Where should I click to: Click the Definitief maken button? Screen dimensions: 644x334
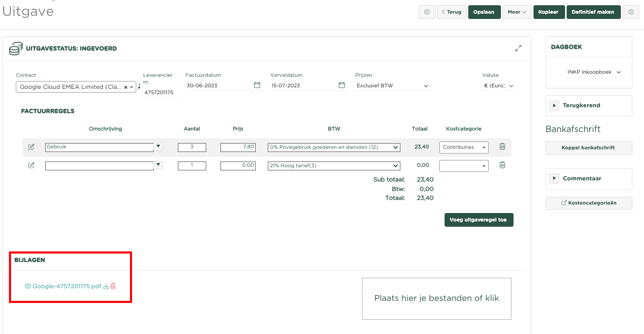tap(593, 12)
